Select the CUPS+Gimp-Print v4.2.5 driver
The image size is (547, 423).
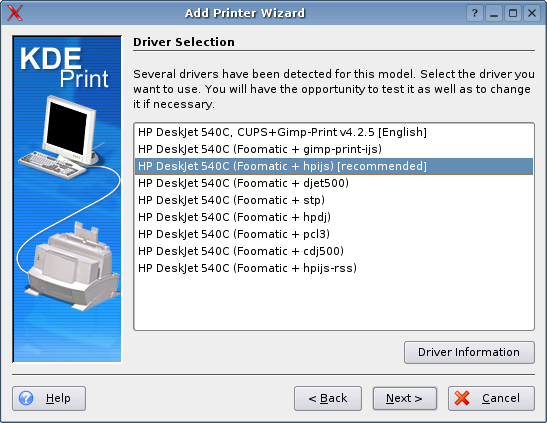(334, 132)
